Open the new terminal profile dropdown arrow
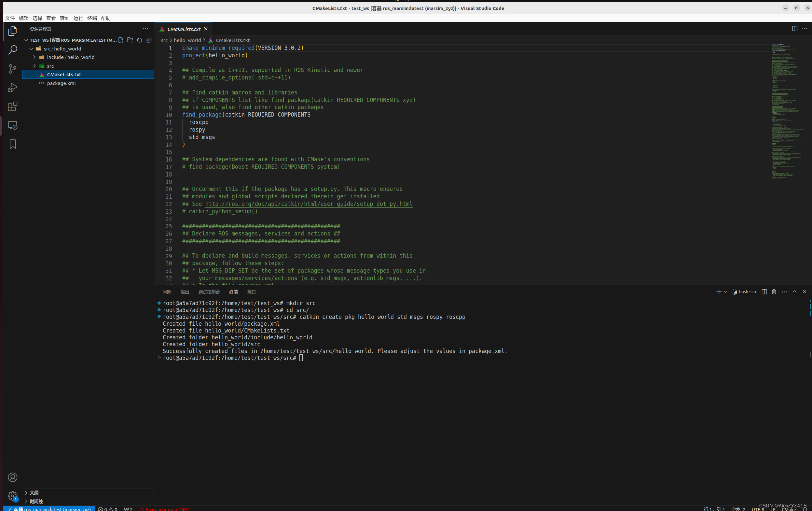The height and width of the screenshot is (511, 812). click(725, 291)
